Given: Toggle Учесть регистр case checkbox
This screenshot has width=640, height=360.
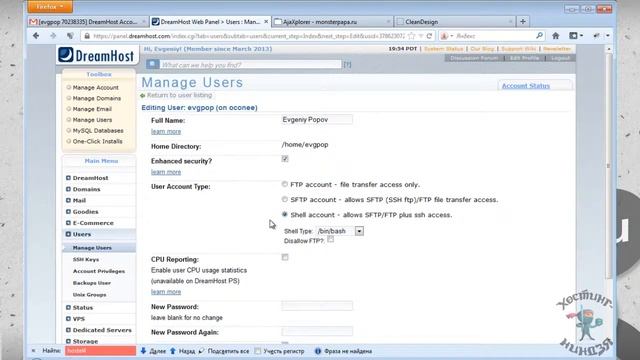Looking at the screenshot, I should (x=258, y=351).
